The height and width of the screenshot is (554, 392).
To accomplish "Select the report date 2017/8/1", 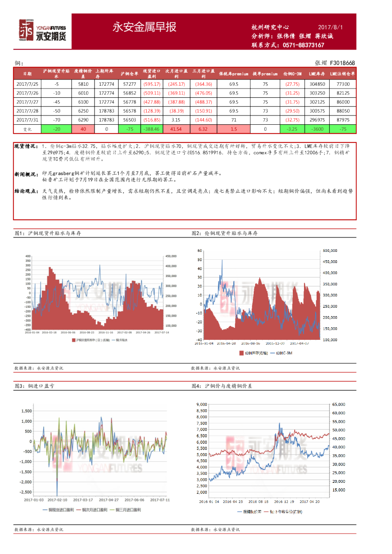I will pyautogui.click(x=330, y=27).
